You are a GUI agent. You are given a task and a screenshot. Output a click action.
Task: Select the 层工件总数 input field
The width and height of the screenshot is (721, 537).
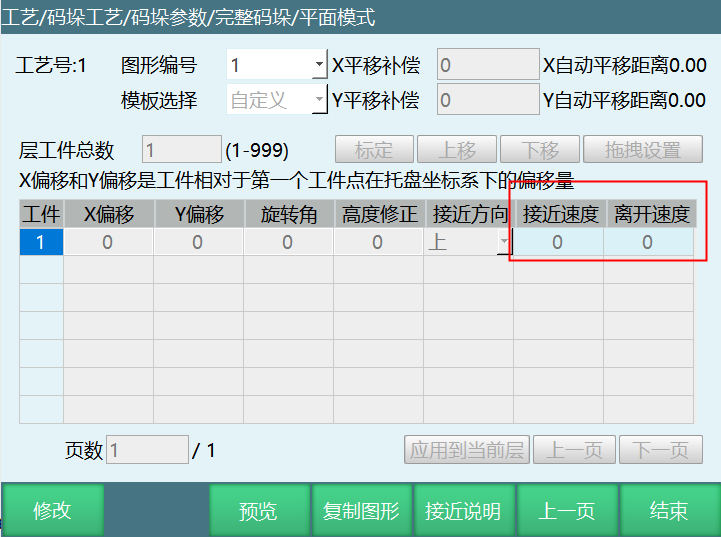(x=181, y=151)
